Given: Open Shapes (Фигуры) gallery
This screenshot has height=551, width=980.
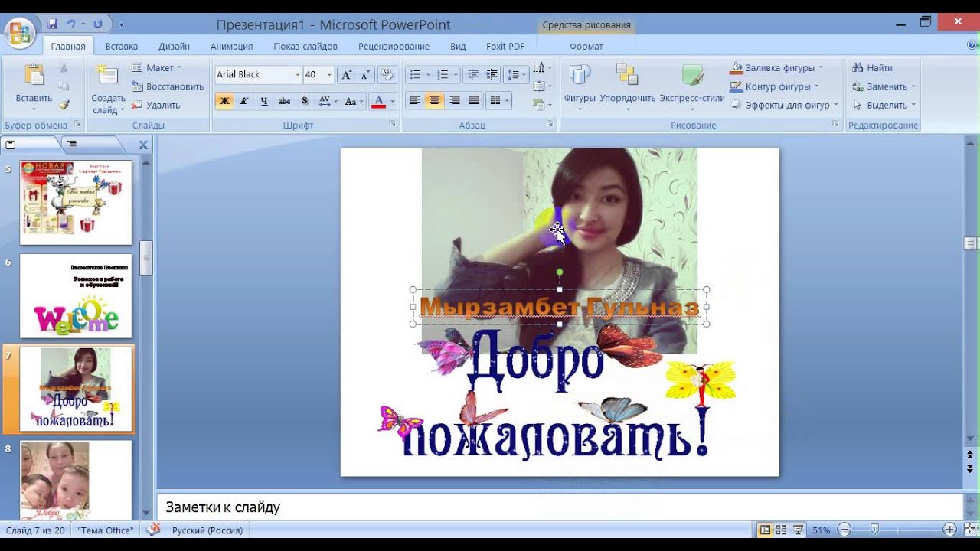Looking at the screenshot, I should tap(580, 86).
